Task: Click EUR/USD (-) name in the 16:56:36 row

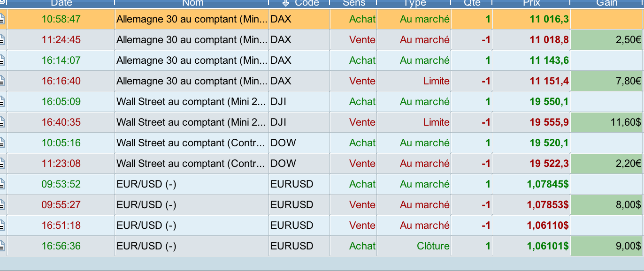Action: click(146, 246)
